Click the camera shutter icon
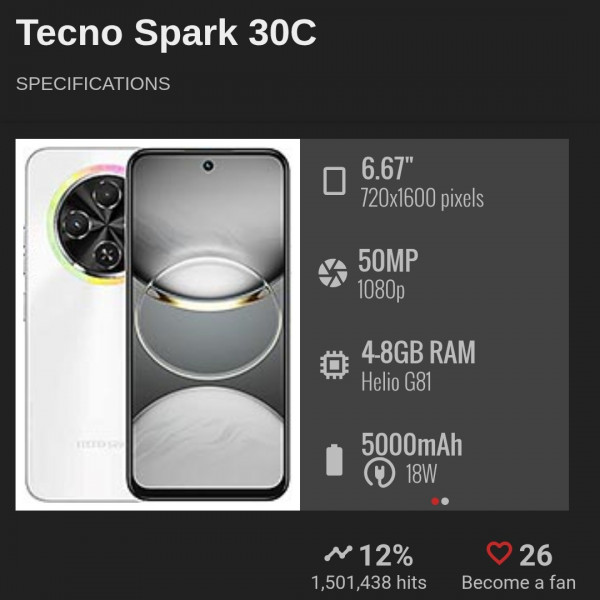 pos(333,272)
